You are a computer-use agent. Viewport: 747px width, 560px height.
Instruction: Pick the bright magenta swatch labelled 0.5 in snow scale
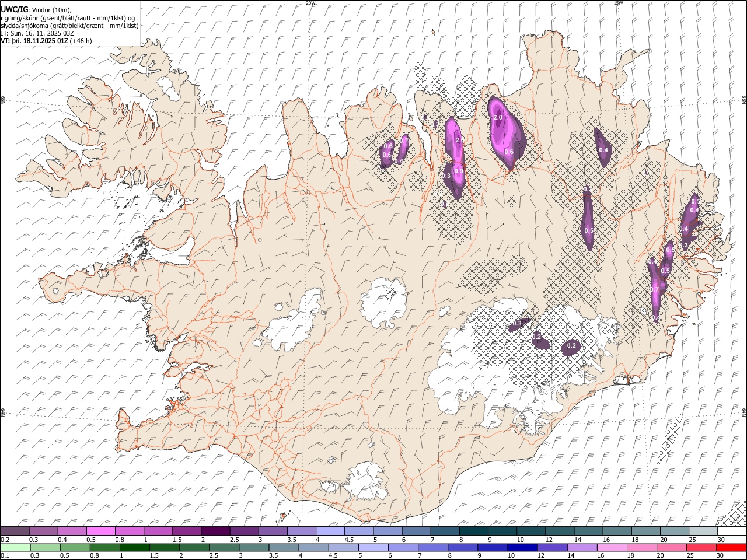click(x=101, y=531)
